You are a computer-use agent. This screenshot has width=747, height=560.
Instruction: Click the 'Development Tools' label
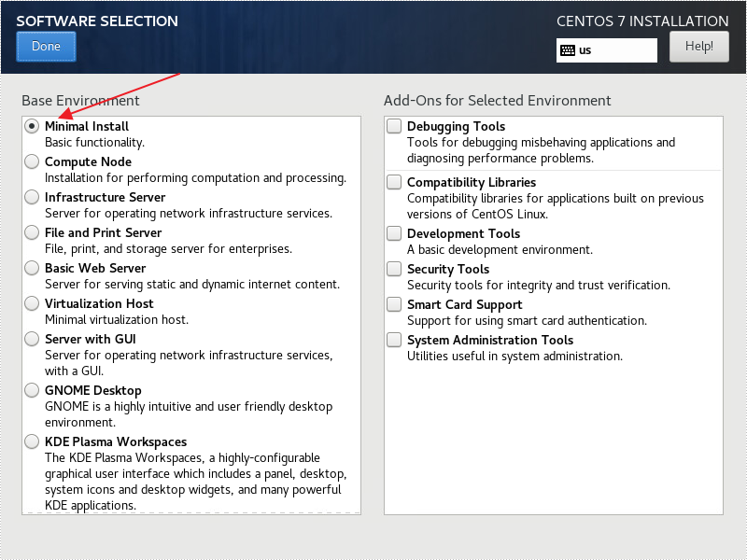click(x=463, y=234)
